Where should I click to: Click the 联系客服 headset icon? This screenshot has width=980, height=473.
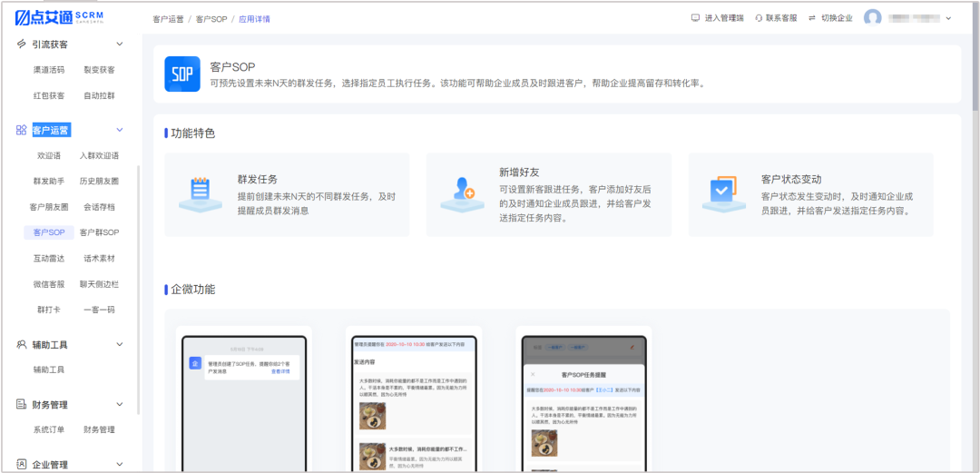(x=759, y=18)
